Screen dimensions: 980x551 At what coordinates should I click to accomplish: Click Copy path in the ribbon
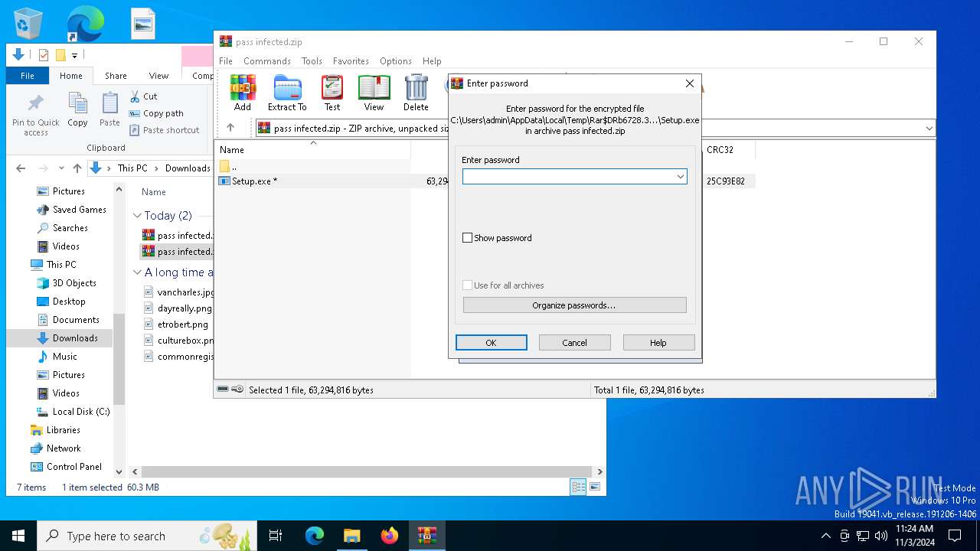(156, 113)
